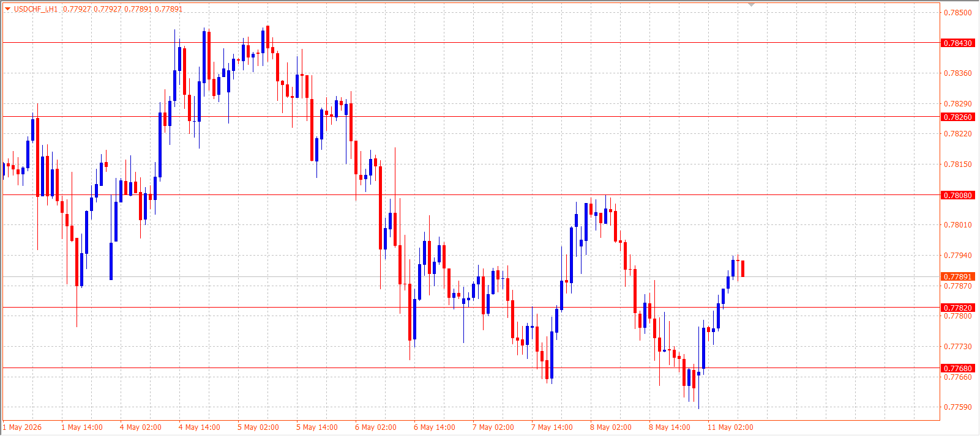Click the 1 May 14:00 time label
Viewport: 980px width, 436px height.
point(82,427)
